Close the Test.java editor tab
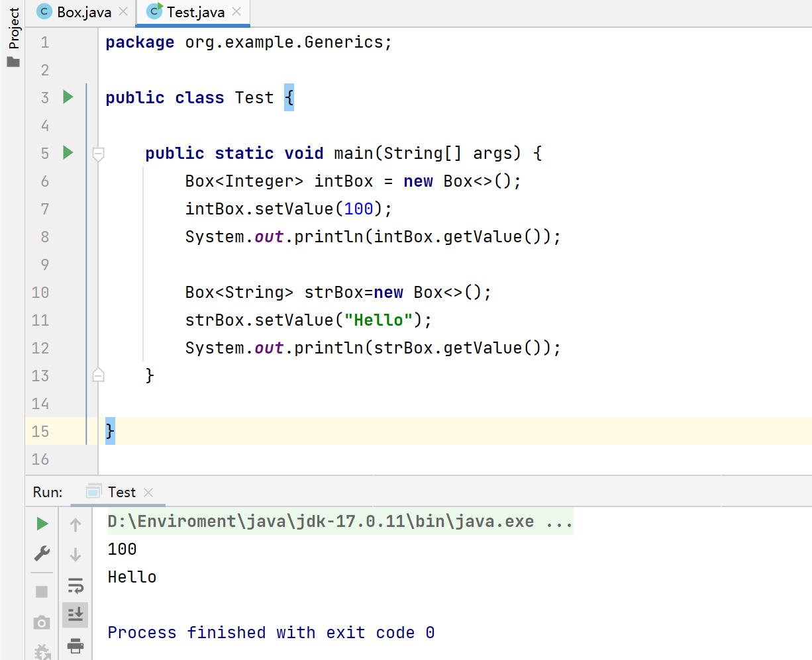The image size is (812, 660). point(236,12)
